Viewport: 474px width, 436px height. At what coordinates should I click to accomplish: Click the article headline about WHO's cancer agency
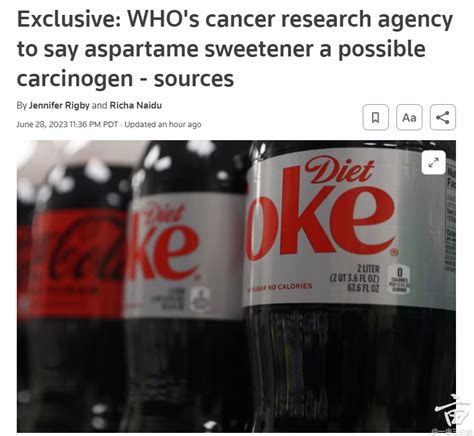coord(235,49)
